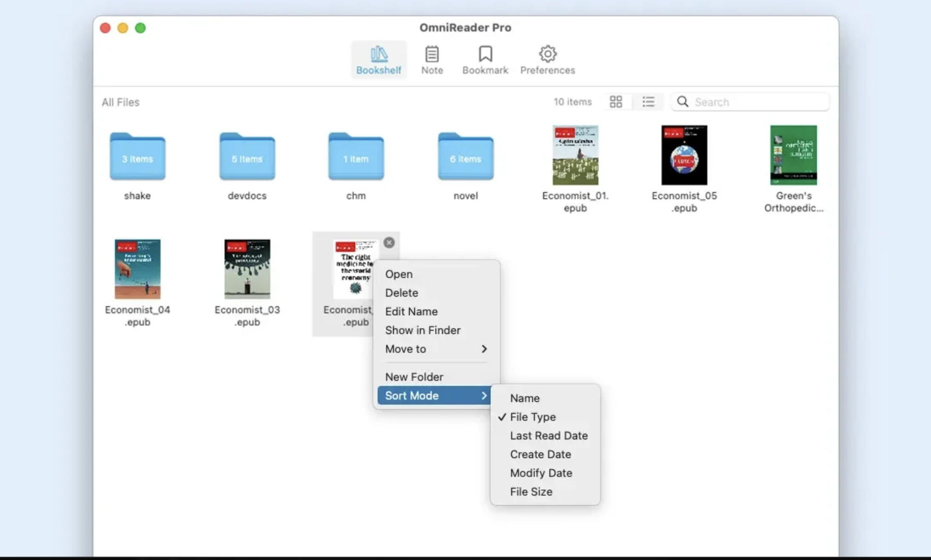Image resolution: width=931 pixels, height=560 pixels.
Task: Choose Show in Finder
Action: coord(422,330)
